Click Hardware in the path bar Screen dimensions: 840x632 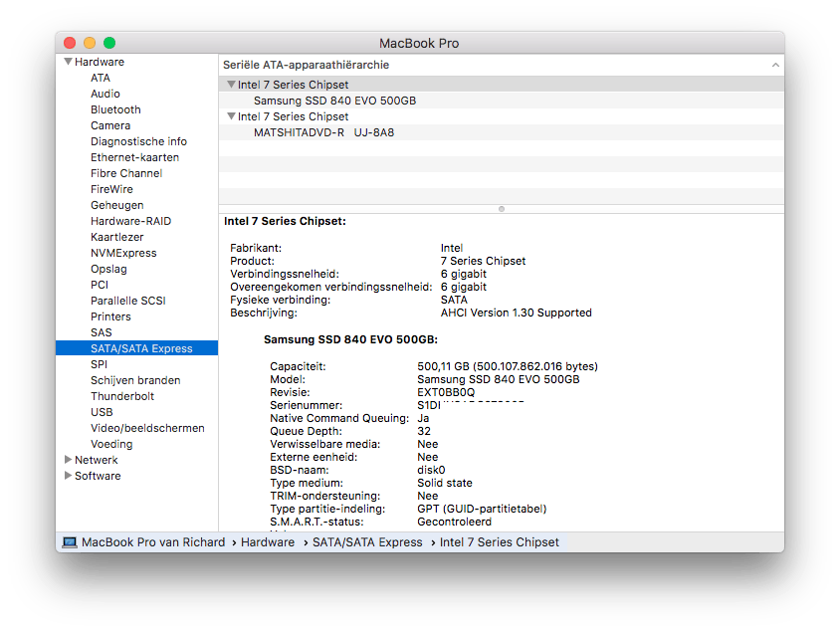pos(268,542)
